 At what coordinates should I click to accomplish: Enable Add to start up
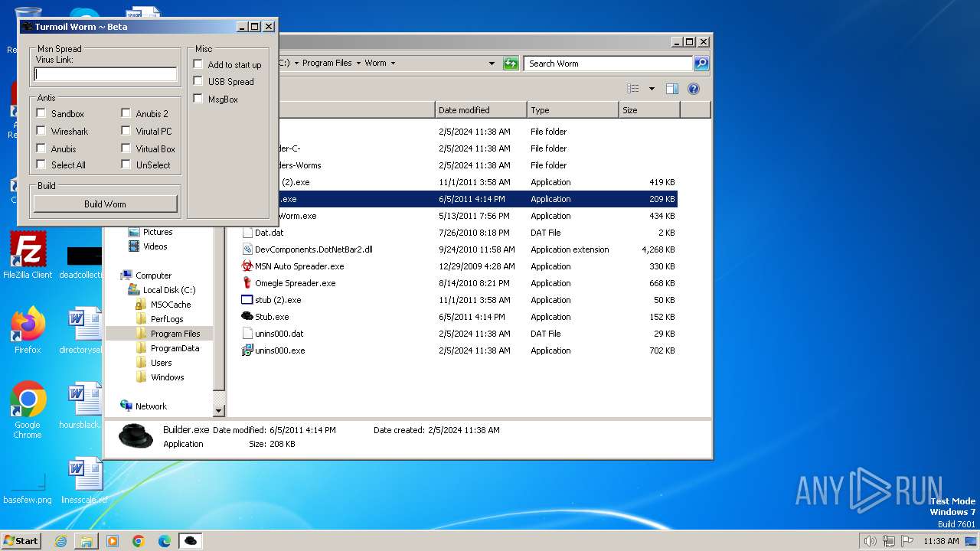(198, 64)
